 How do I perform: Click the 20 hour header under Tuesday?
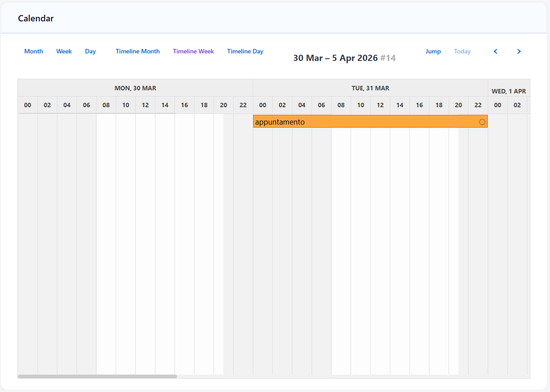click(458, 105)
